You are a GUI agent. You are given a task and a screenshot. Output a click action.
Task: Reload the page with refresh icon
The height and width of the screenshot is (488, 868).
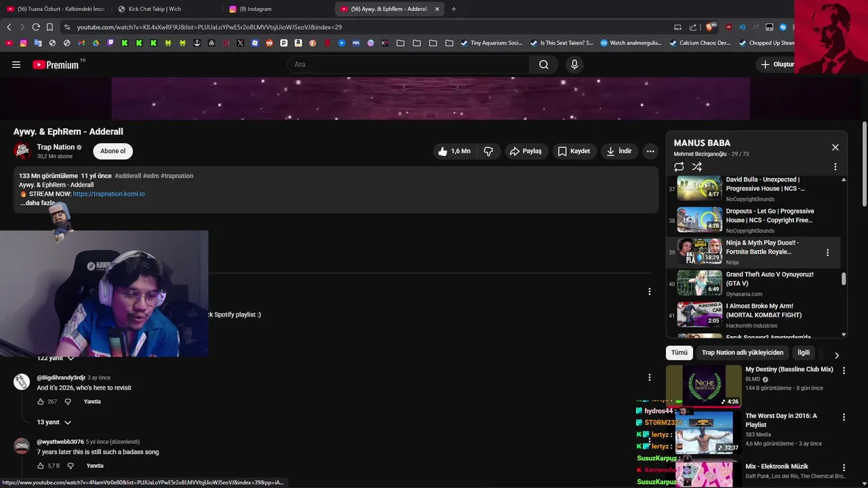pos(36,27)
